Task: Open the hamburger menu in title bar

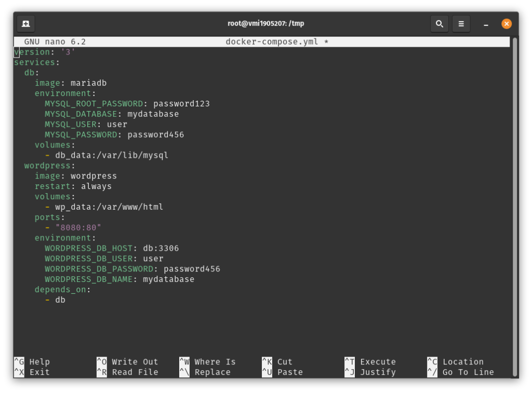Action: click(461, 24)
